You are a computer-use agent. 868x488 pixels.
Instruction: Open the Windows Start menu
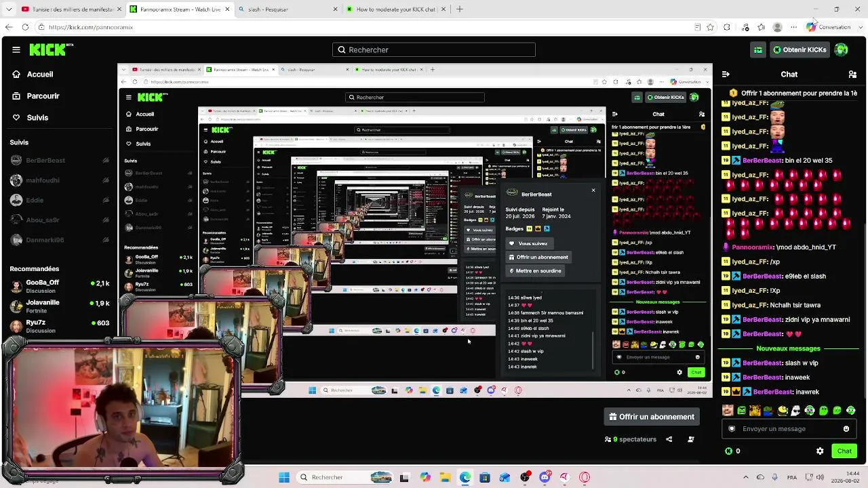283,477
